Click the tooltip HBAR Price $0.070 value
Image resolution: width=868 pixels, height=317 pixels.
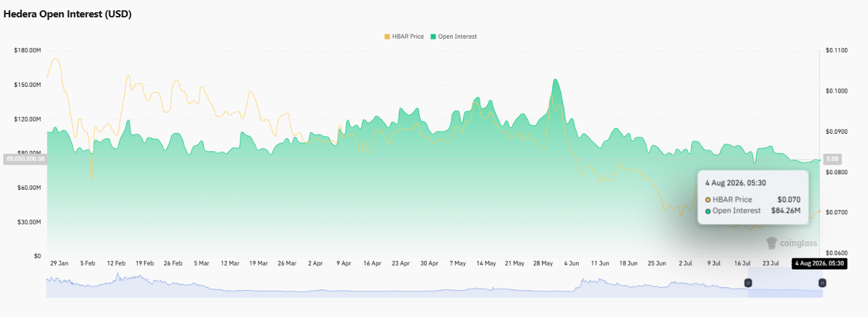(788, 200)
